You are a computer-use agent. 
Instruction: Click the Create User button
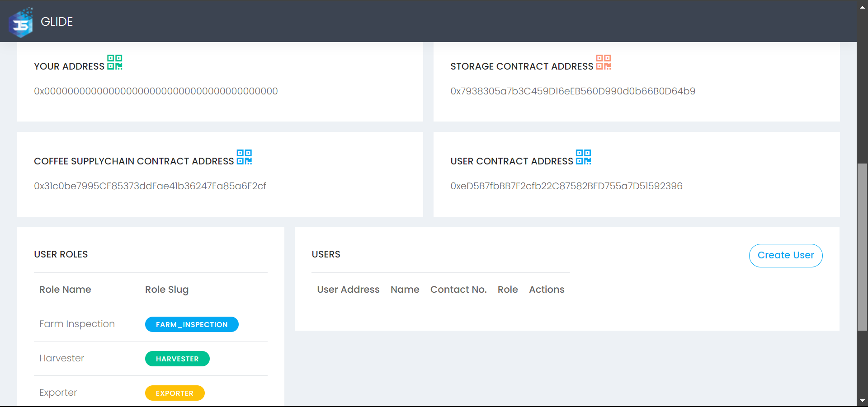pos(785,255)
